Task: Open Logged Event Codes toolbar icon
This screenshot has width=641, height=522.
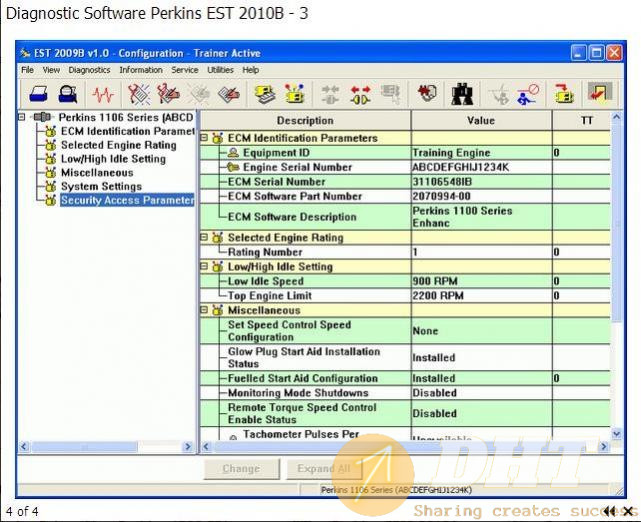Action: click(229, 94)
